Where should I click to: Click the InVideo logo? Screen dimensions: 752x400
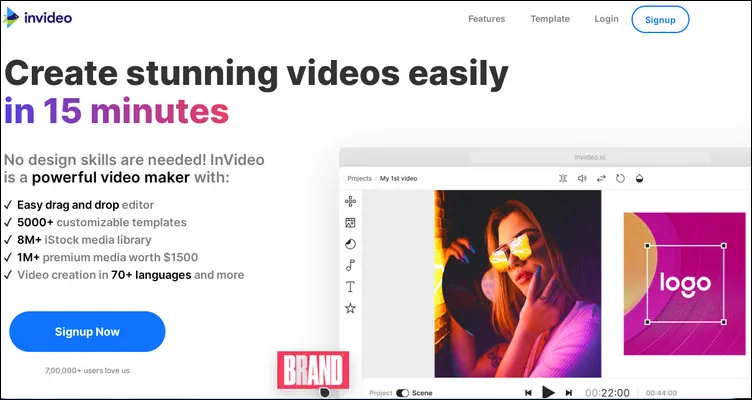(x=37, y=18)
